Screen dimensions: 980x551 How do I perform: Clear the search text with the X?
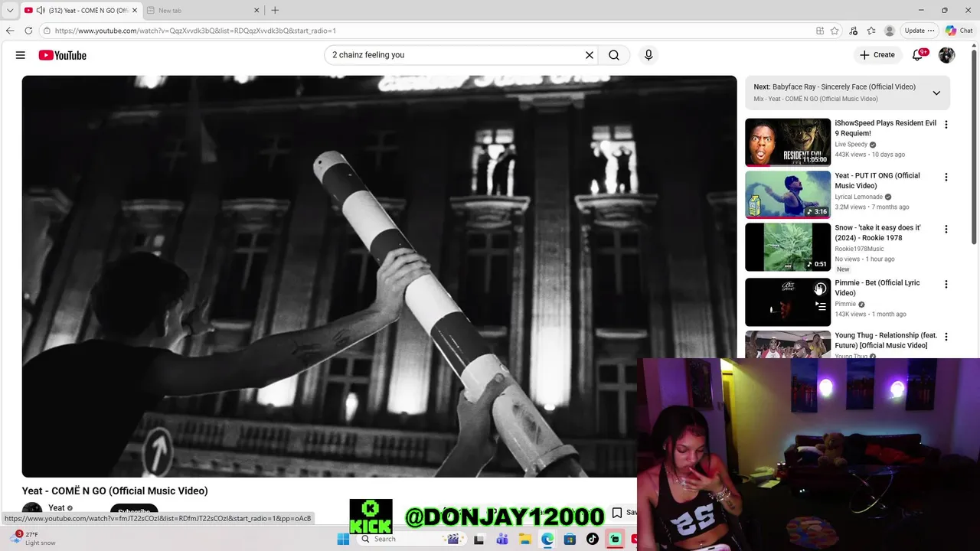point(590,55)
